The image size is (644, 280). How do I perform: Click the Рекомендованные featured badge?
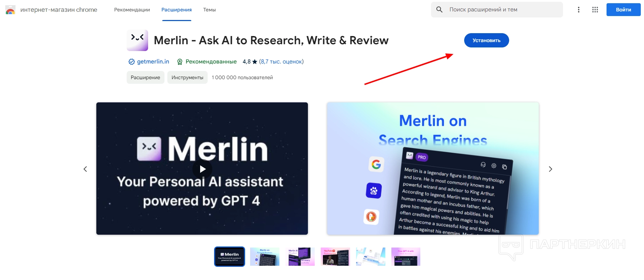(x=207, y=62)
